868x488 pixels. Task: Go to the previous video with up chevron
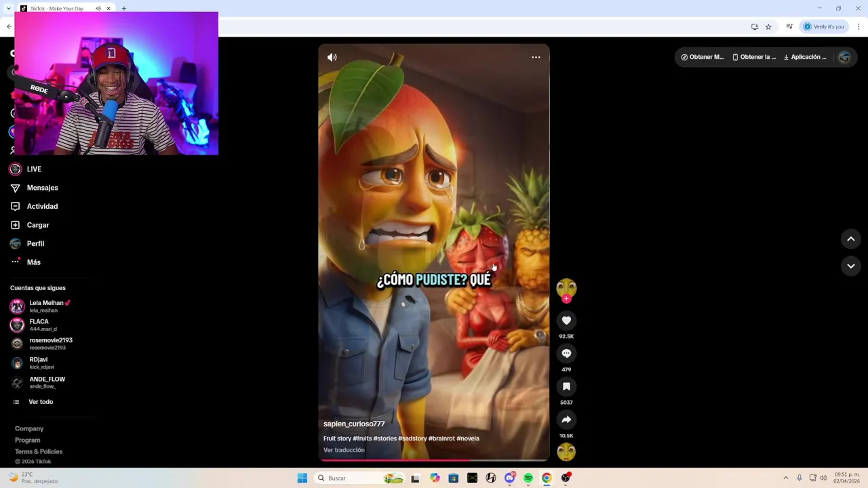(x=851, y=239)
